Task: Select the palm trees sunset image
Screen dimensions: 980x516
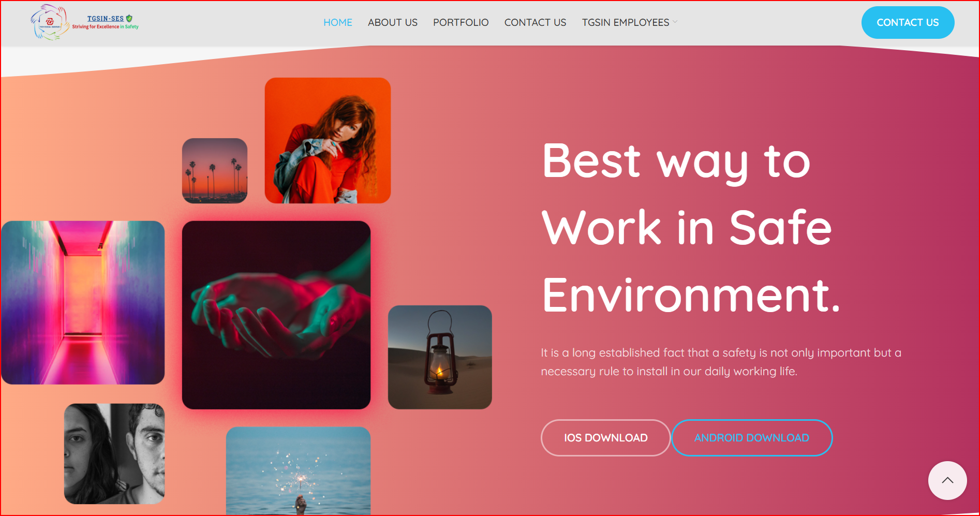Action: [x=215, y=171]
